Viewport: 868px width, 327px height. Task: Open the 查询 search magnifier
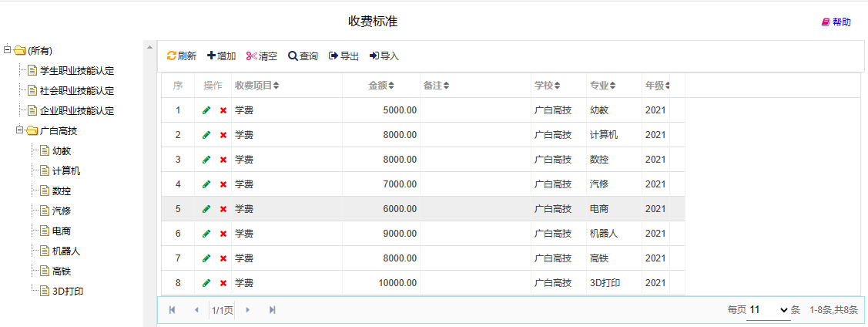293,56
